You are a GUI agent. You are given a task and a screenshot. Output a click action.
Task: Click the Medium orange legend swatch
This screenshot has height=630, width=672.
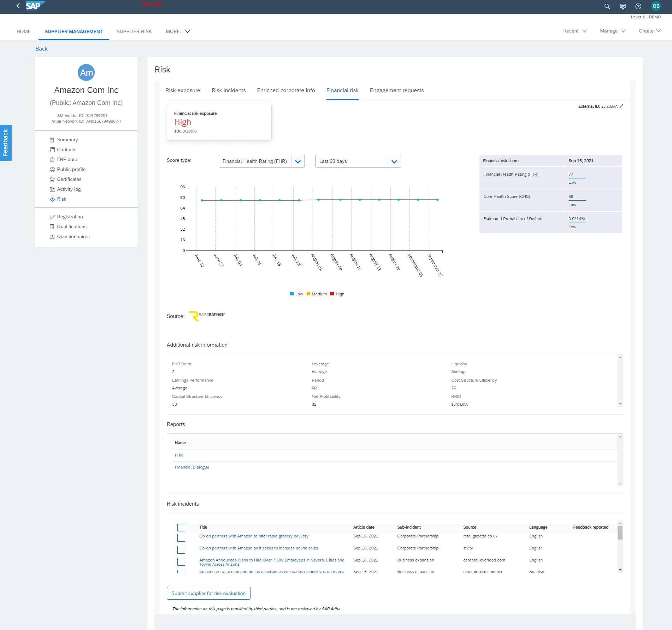coord(308,294)
